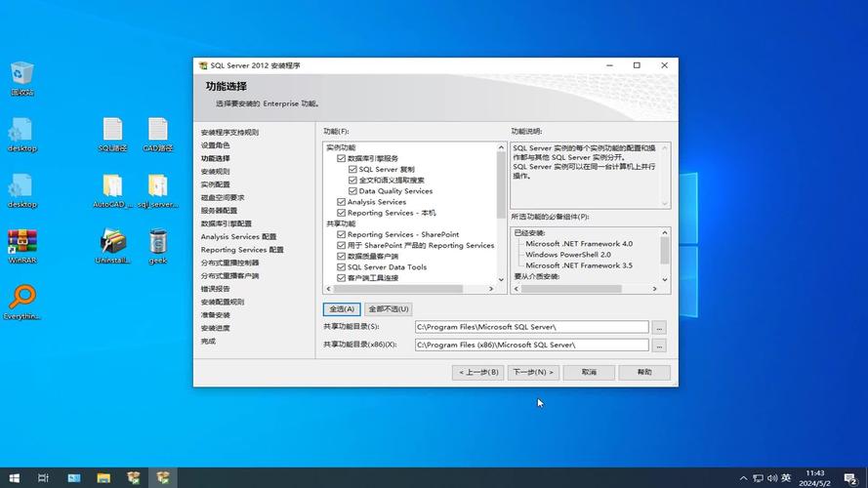The width and height of the screenshot is (868, 488).
Task: Toggle the Analysis Services checkbox
Action: click(341, 202)
